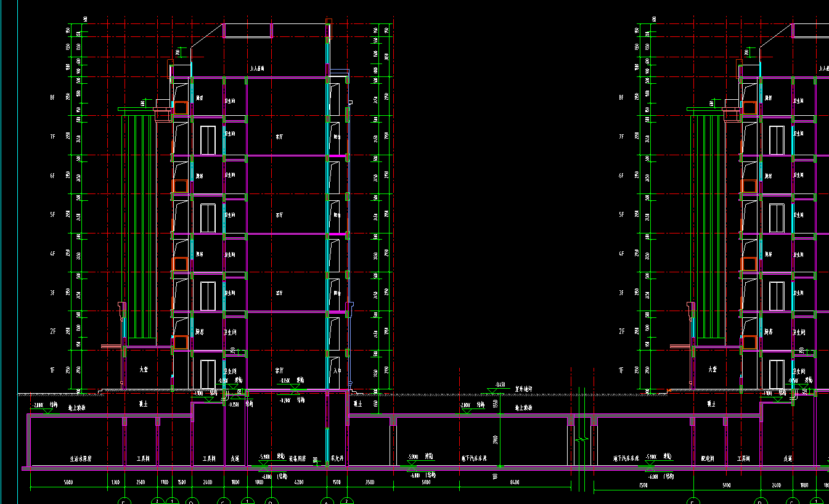Click the 地上顶板 label above 生活水泵房
Screen dimensions: 829x504
76,408
